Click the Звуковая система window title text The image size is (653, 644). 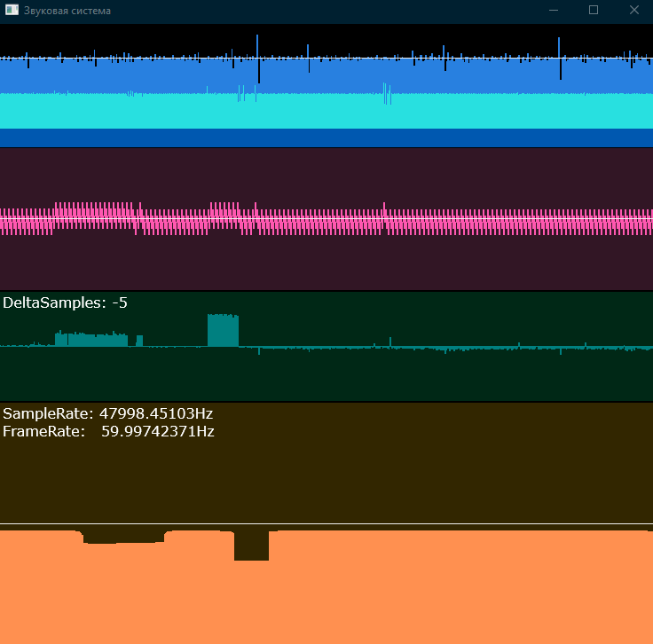[67, 11]
